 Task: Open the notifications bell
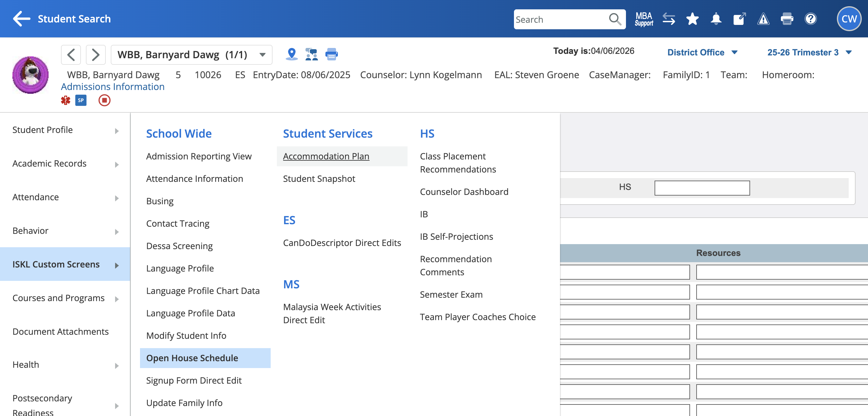716,19
